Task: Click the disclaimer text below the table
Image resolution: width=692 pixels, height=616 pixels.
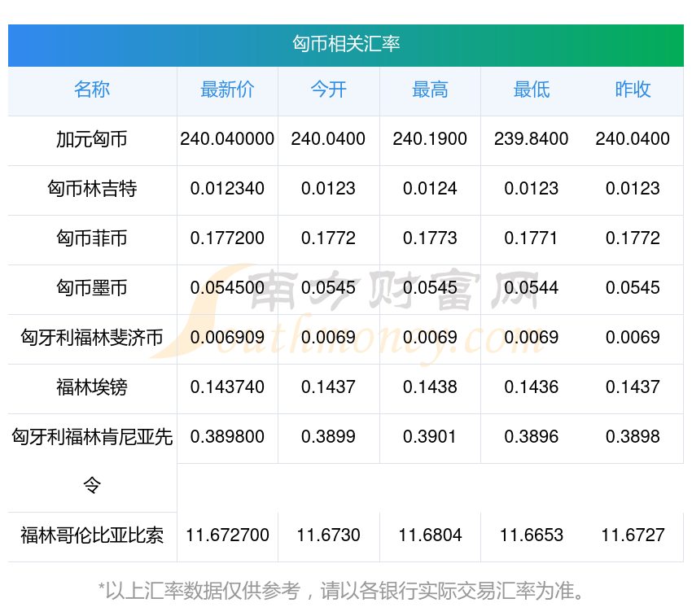Action: click(x=346, y=590)
